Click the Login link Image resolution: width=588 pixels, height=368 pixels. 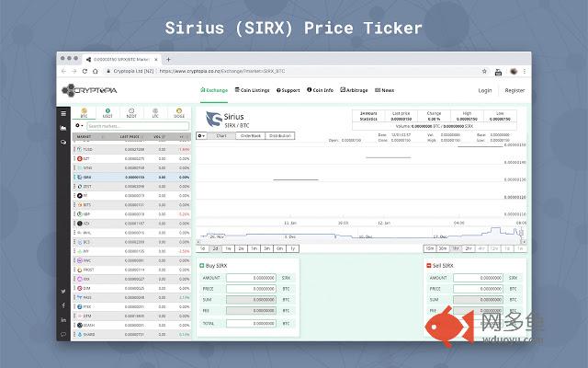(x=484, y=90)
